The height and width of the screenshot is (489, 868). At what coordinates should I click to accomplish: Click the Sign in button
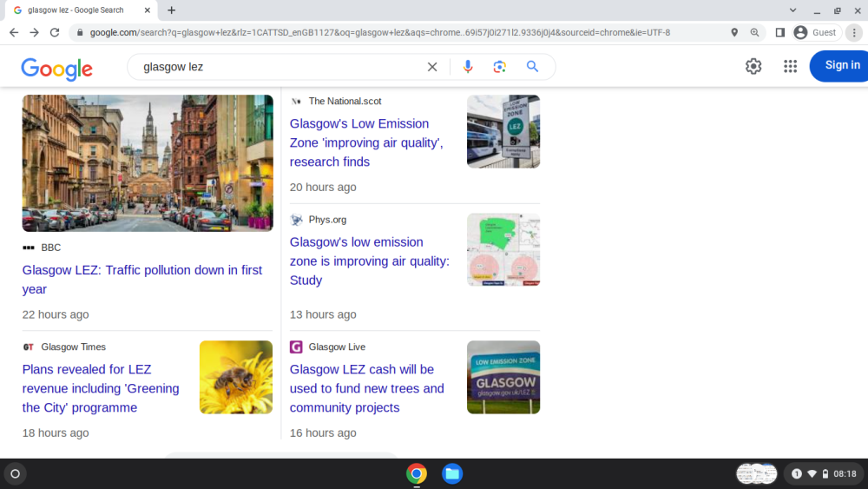point(839,66)
